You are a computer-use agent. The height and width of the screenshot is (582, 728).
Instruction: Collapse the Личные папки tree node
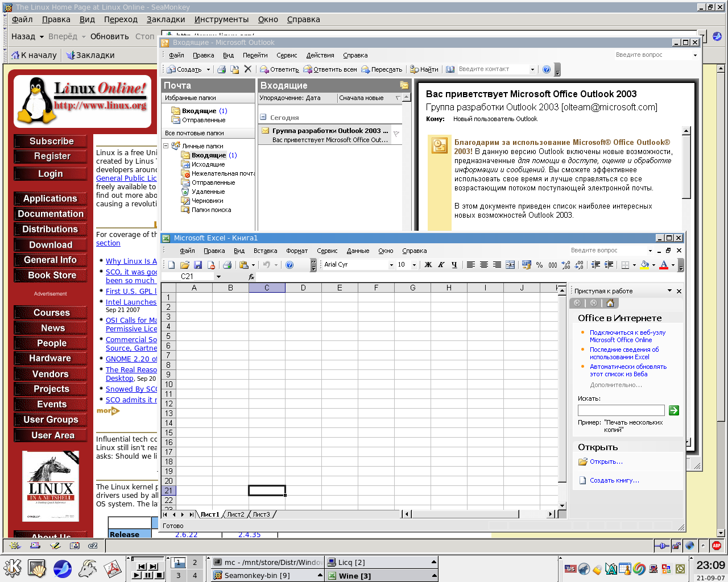[x=166, y=146]
